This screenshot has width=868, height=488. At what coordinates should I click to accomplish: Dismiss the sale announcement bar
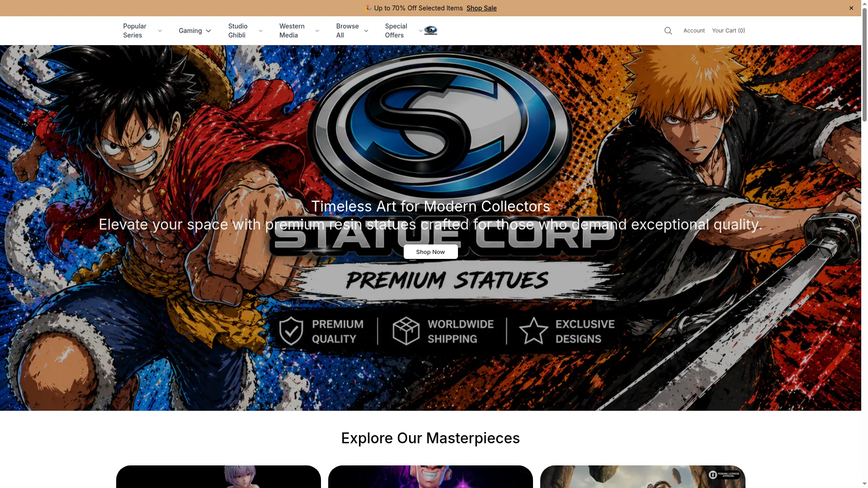click(x=851, y=8)
